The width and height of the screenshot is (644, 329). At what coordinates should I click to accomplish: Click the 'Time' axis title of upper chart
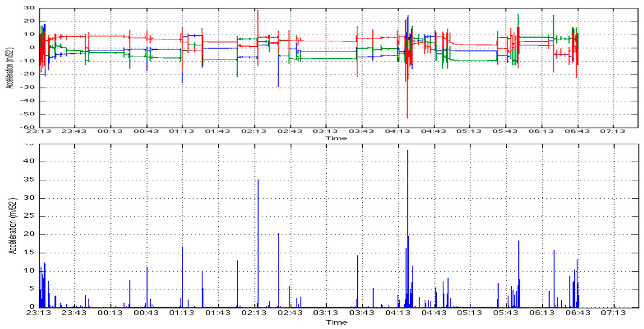point(336,138)
